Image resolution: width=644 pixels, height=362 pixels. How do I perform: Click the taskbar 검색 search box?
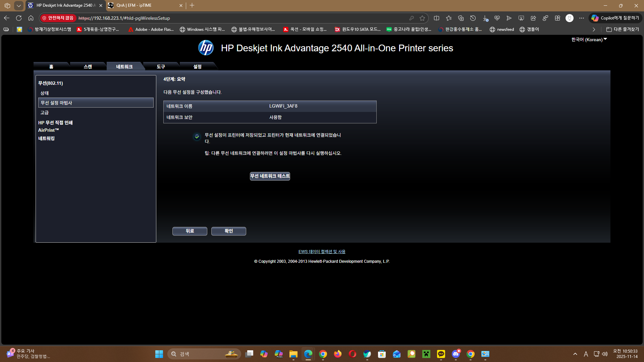[204, 354]
